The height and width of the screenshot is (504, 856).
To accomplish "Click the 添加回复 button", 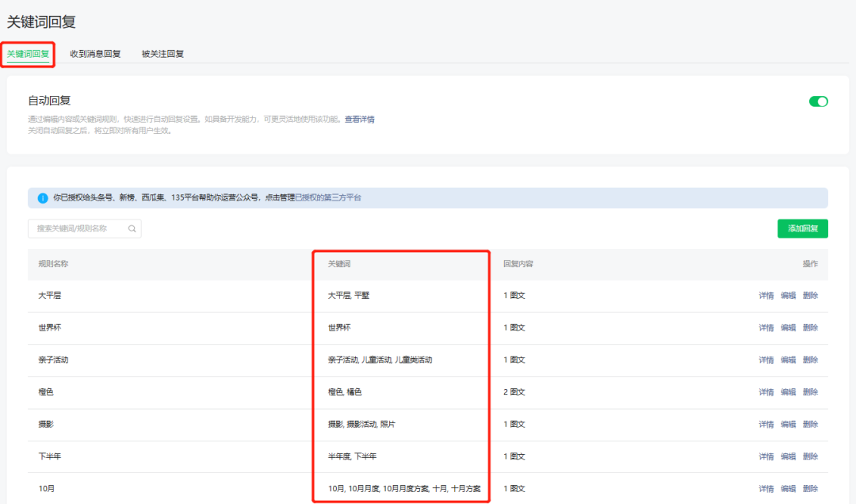I will pos(802,229).
